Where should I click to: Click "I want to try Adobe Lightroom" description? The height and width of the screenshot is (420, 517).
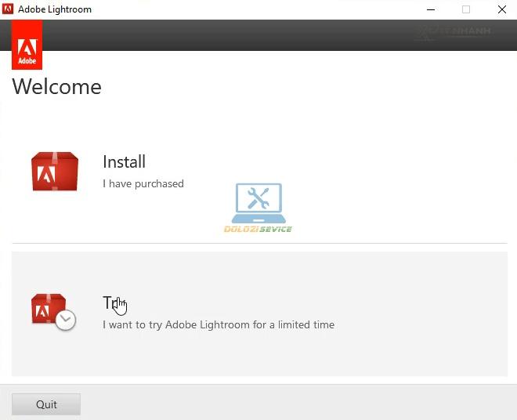point(219,324)
